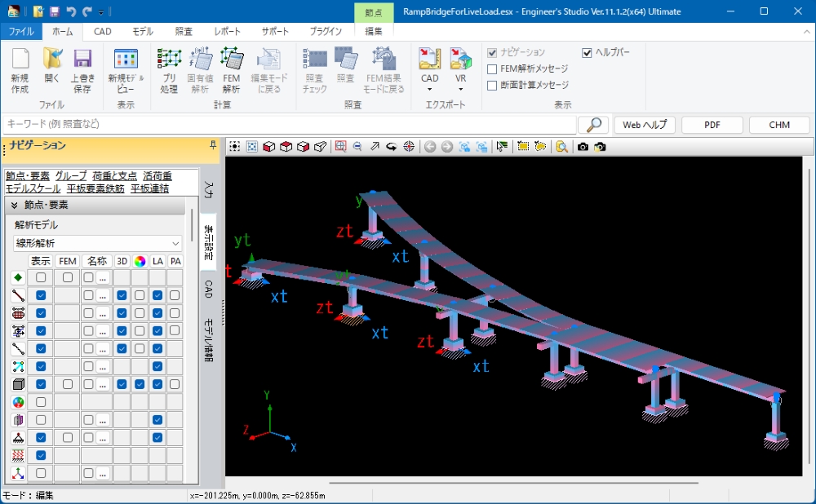Open the 線形解析 analysis model dropdown

click(x=97, y=243)
